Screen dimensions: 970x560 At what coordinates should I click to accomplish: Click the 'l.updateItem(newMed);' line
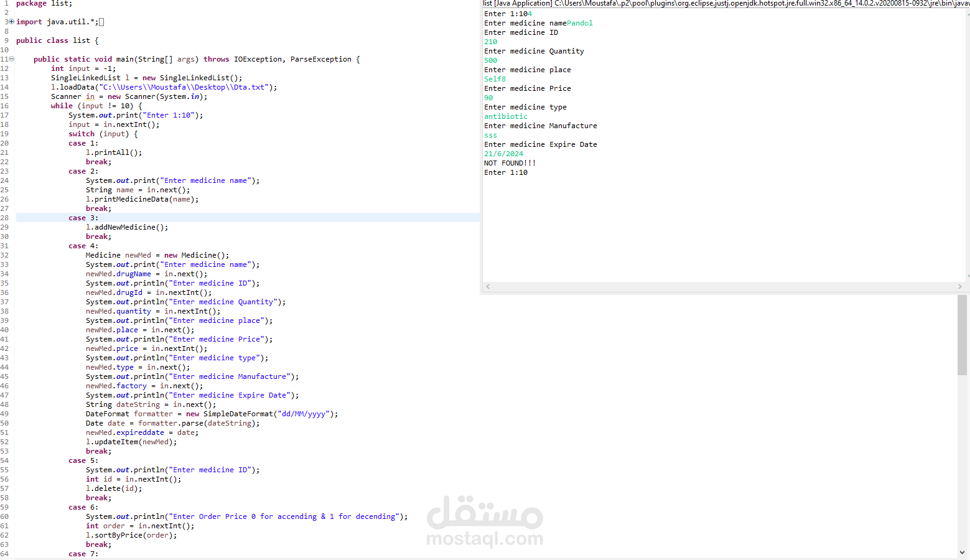131,442
